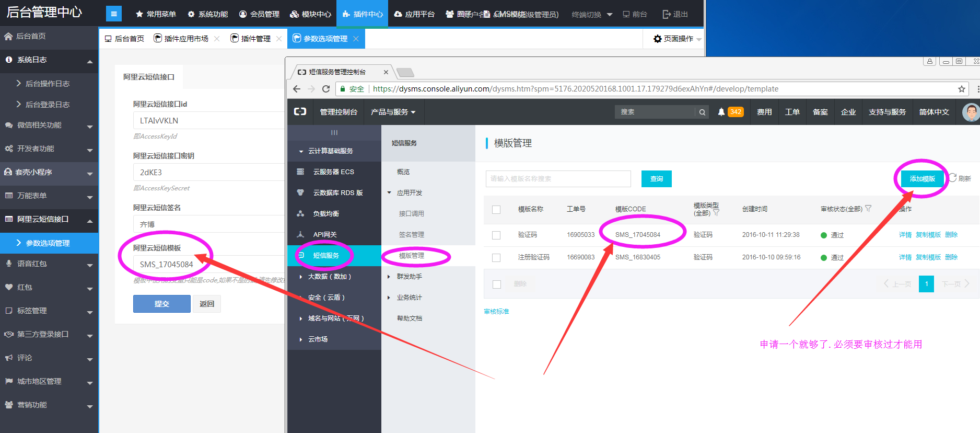Image resolution: width=980 pixels, height=433 pixels.
Task: Open the user avatar in console
Action: click(x=971, y=112)
